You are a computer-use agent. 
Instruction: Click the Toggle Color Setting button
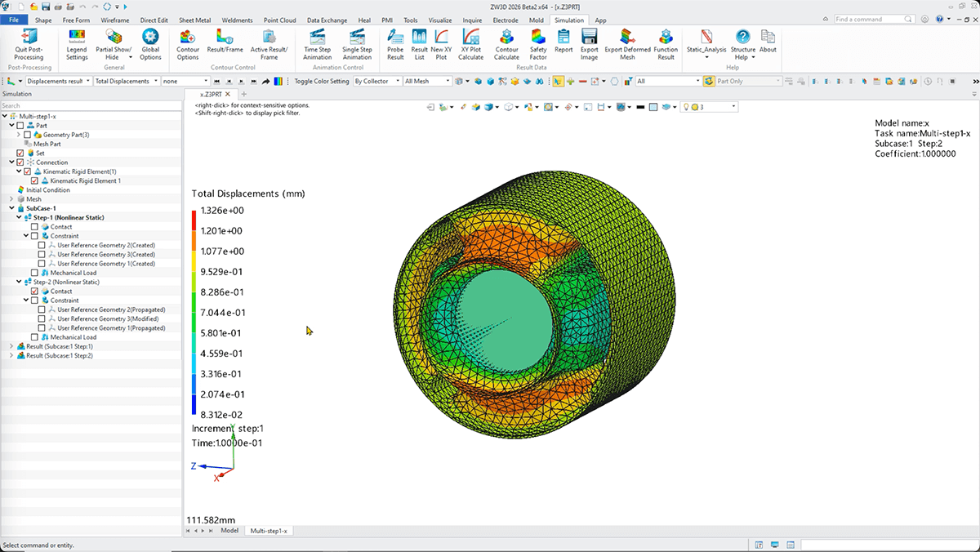[x=321, y=82]
